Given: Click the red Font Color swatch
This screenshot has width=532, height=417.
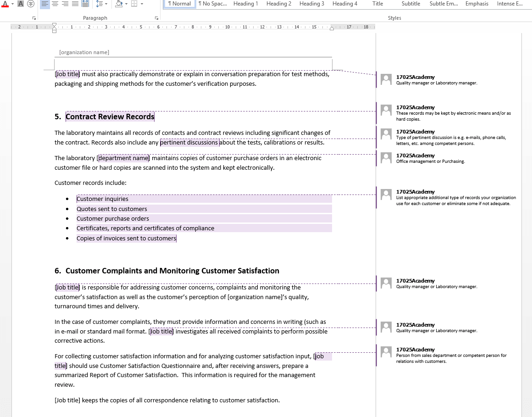Looking at the screenshot, I should [x=5, y=4].
